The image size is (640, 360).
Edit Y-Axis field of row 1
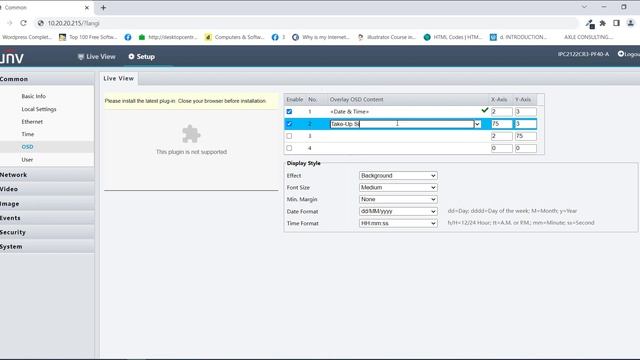point(525,111)
